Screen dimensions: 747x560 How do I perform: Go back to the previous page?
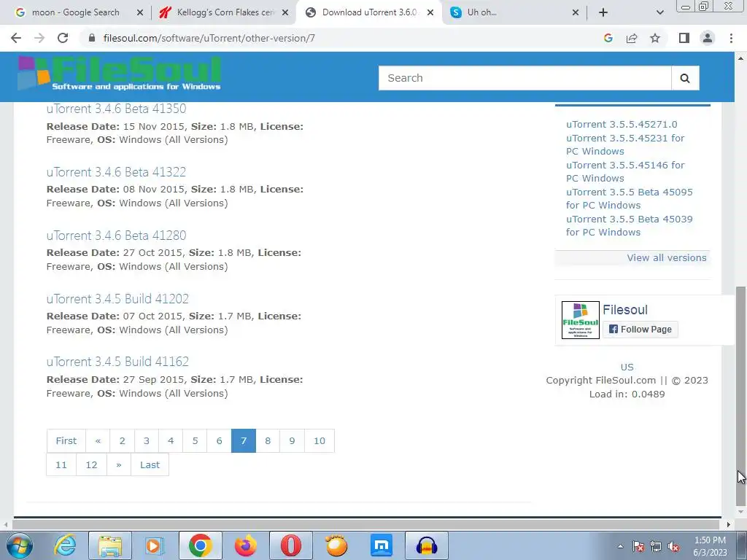pos(16,38)
